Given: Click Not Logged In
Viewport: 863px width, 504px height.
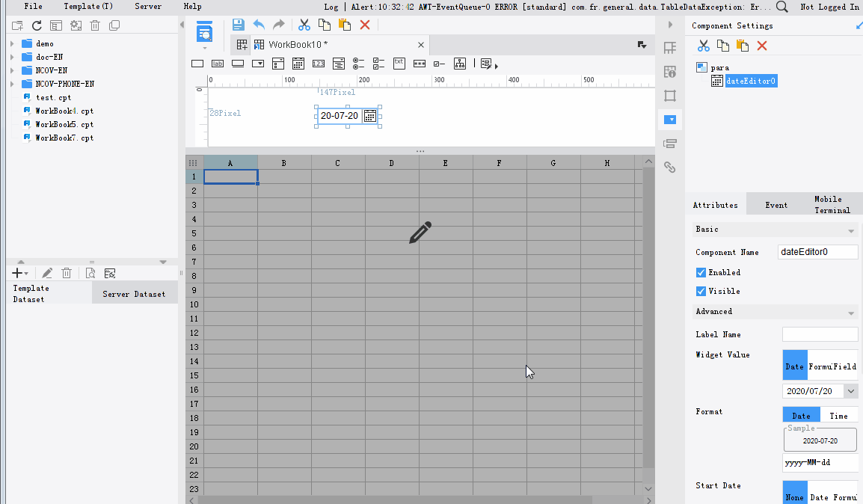Looking at the screenshot, I should [830, 7].
